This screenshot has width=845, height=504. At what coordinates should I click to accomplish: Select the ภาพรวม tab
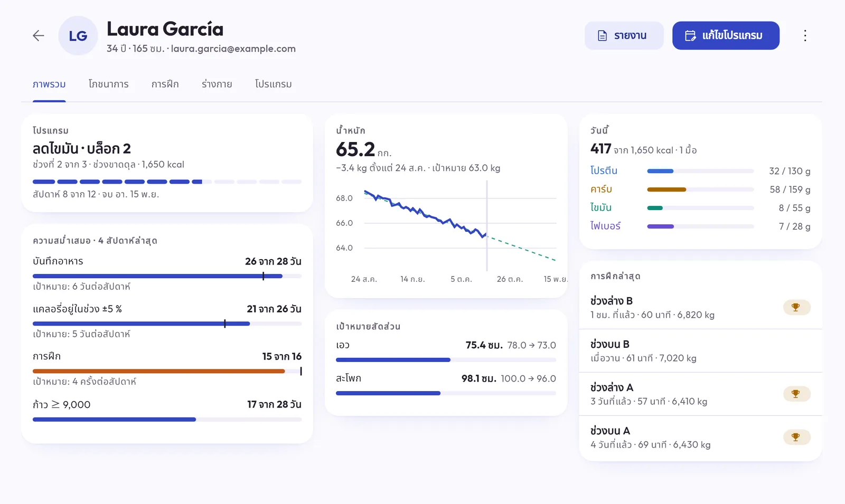coord(49,84)
